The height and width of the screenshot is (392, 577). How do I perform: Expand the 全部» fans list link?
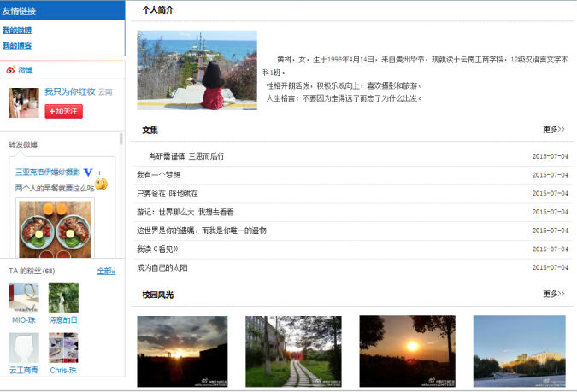pyautogui.click(x=105, y=271)
